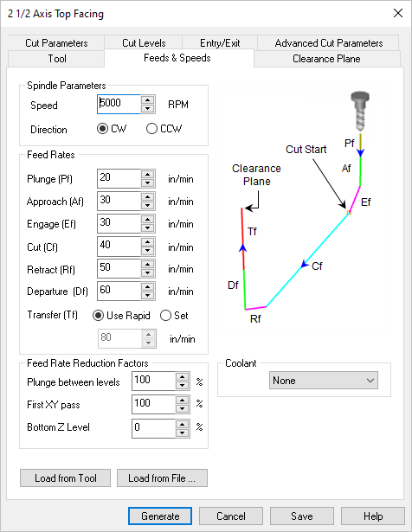This screenshot has width=412, height=532.
Task: Cancel the facing dialog
Action: click(231, 516)
